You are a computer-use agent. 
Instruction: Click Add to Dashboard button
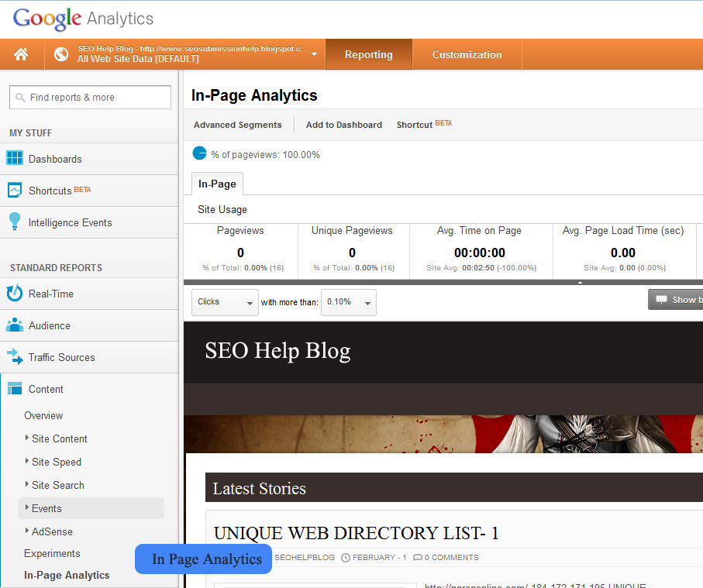[x=344, y=125]
